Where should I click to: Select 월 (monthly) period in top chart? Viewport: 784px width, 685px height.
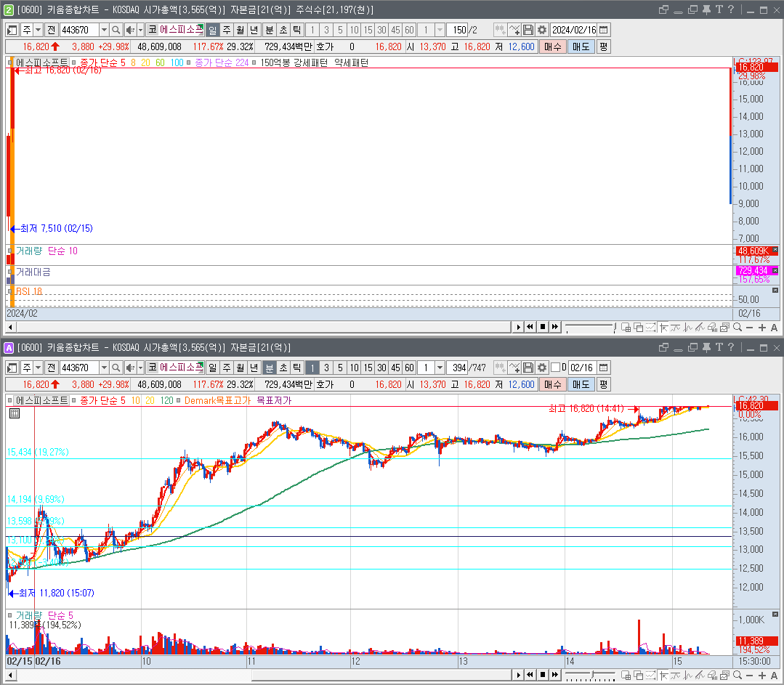tap(240, 30)
